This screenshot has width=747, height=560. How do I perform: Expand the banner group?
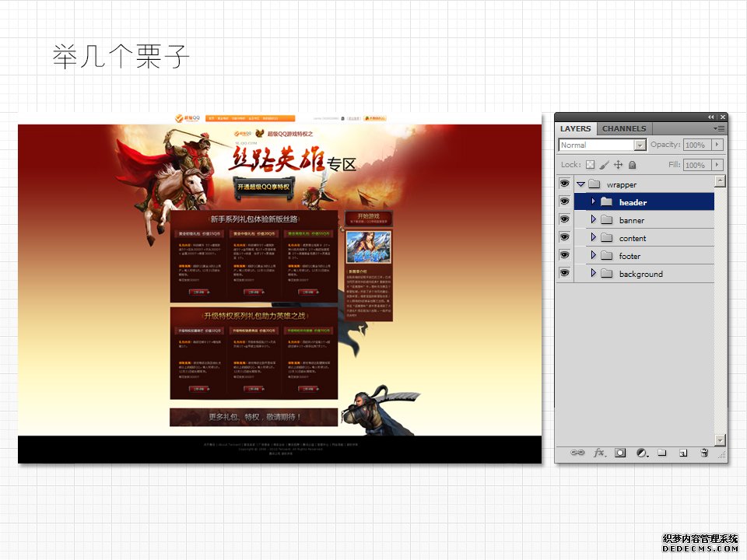coord(593,219)
